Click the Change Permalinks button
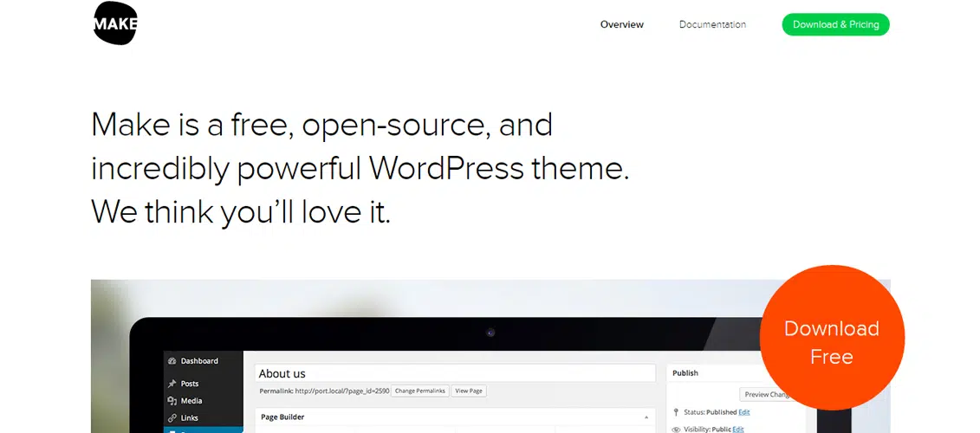The width and height of the screenshot is (980, 433). click(x=419, y=391)
